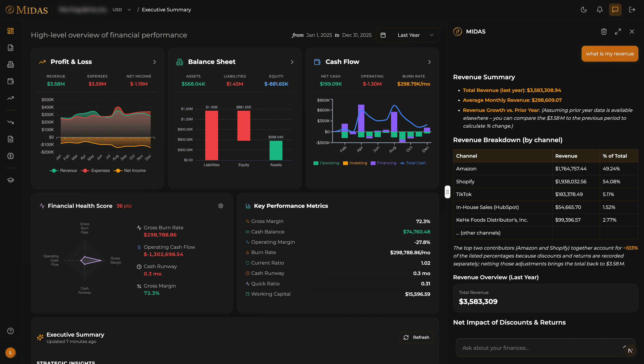Click the trash icon in the MIDAS chat panel
Viewport: 644px width, 364px height.
click(x=604, y=32)
